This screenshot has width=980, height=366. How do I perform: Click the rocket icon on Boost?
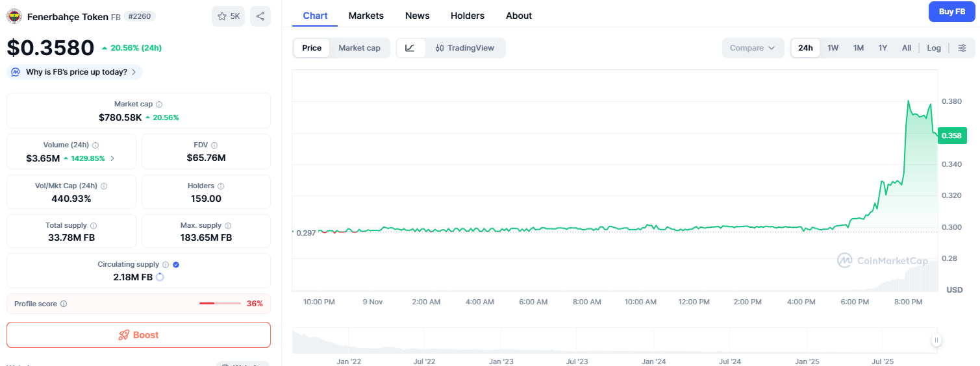[x=123, y=335]
